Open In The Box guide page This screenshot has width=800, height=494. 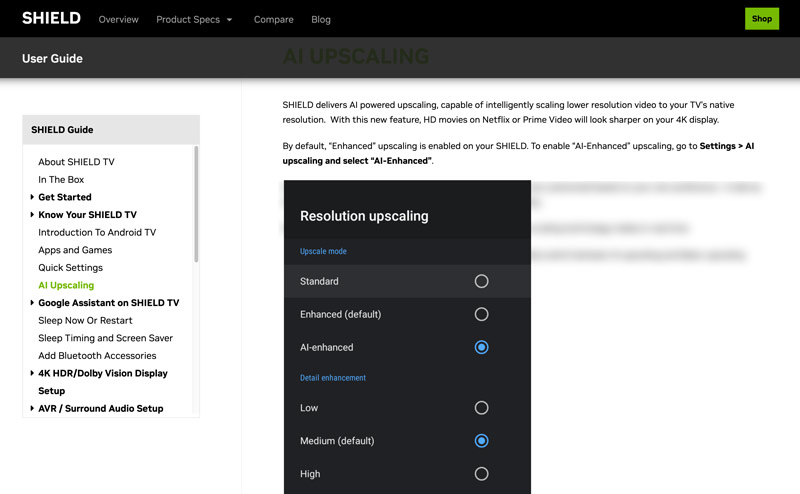[61, 180]
